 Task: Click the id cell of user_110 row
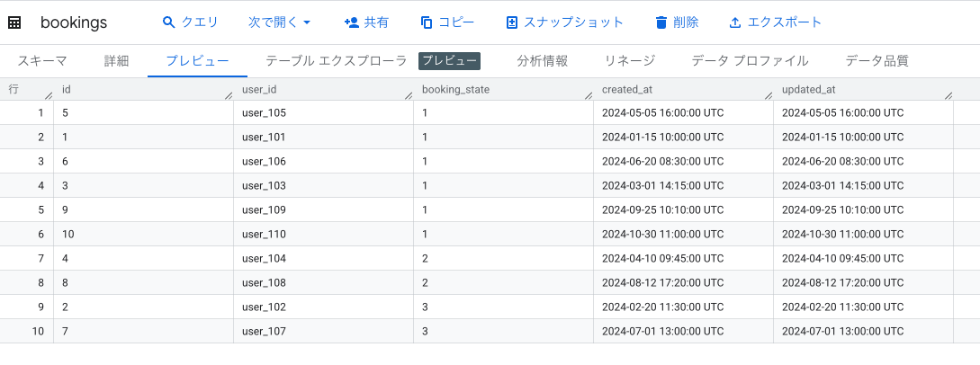pos(144,235)
